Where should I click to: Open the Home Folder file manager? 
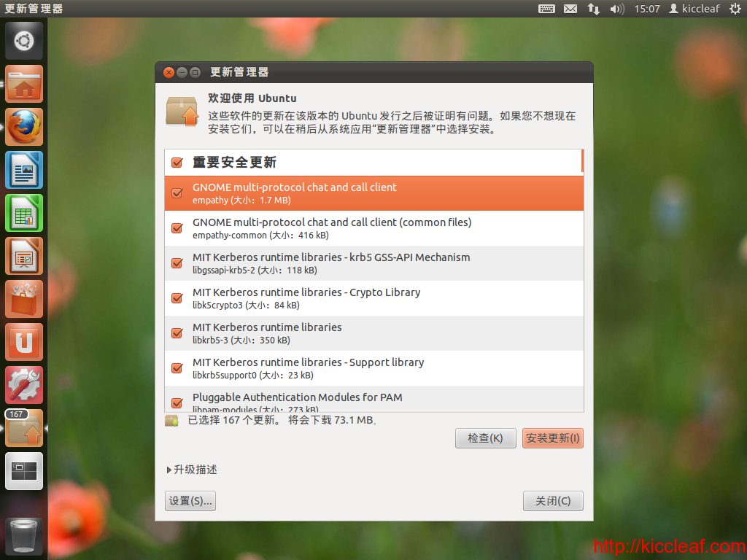[24, 84]
